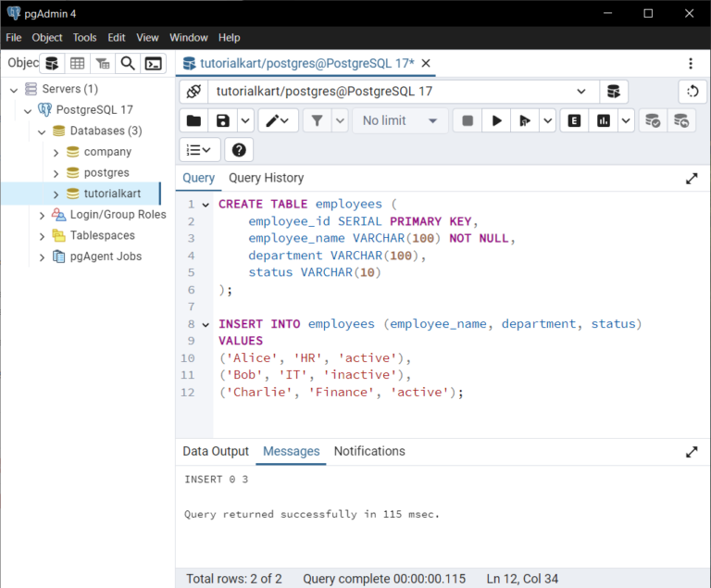Open the connection selector dropdown
Viewport: 711px width, 588px height.
[x=580, y=92]
